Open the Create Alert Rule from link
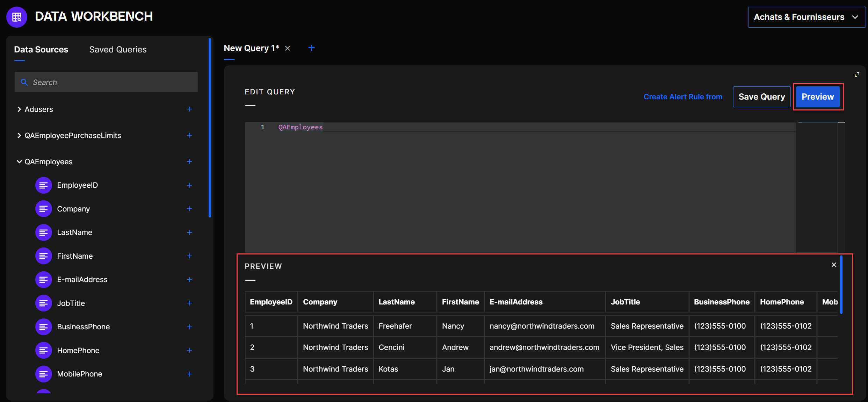The width and height of the screenshot is (868, 402). coord(683,97)
